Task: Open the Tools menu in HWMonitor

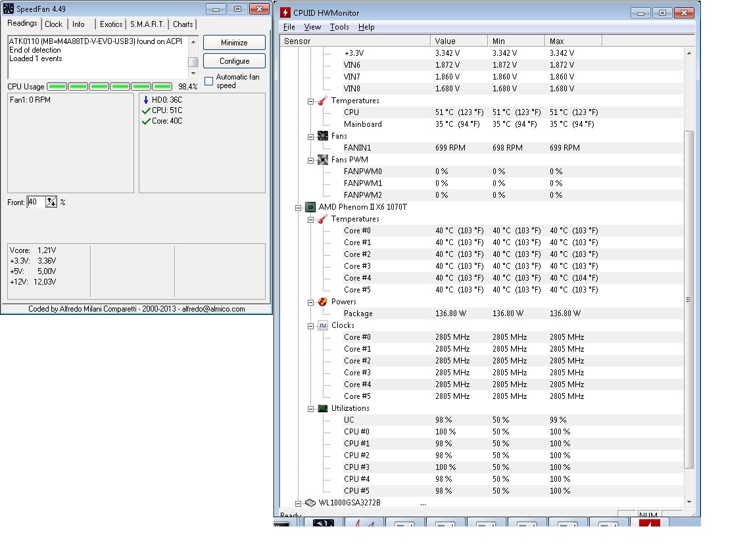Action: point(339,27)
